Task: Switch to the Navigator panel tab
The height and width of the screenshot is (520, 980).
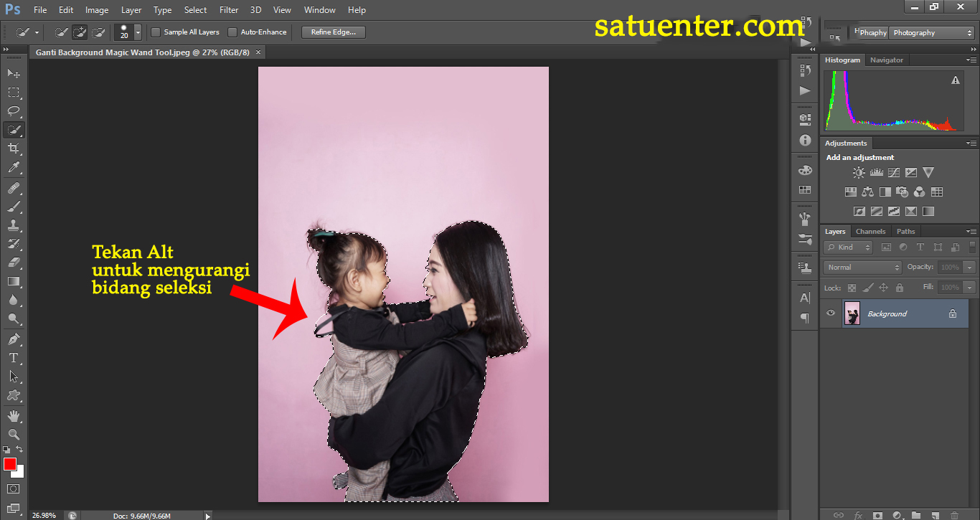Action: tap(887, 60)
